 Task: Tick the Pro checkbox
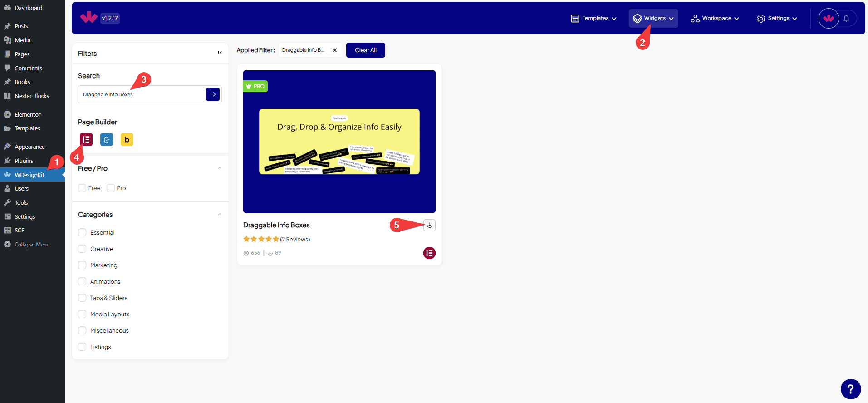pos(111,188)
